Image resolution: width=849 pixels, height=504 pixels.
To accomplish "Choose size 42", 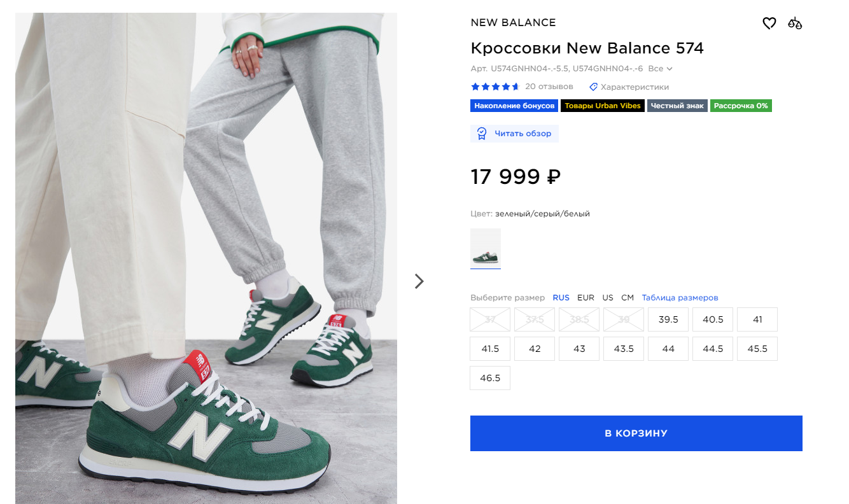I will point(535,349).
